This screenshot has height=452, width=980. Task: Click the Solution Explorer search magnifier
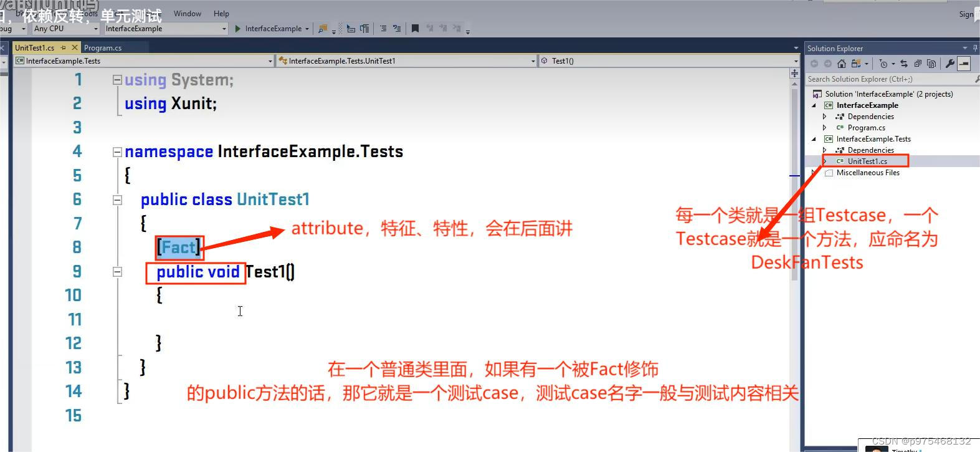[x=976, y=79]
